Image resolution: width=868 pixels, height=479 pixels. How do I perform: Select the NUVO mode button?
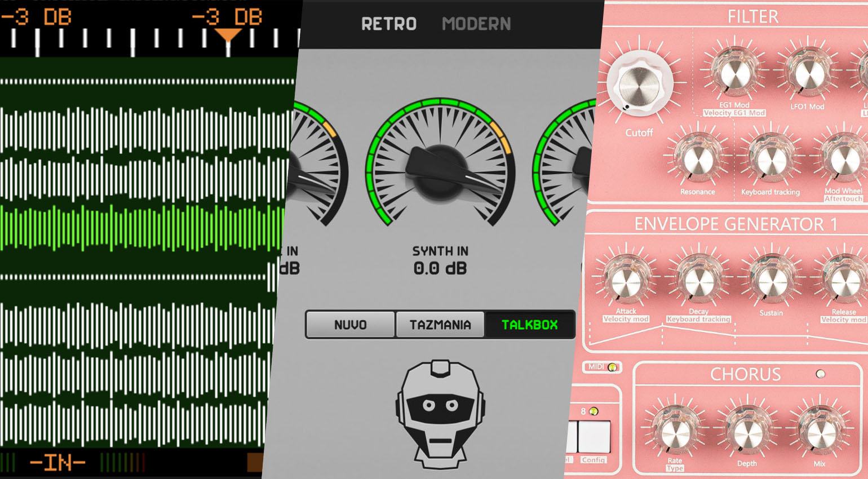coord(350,325)
